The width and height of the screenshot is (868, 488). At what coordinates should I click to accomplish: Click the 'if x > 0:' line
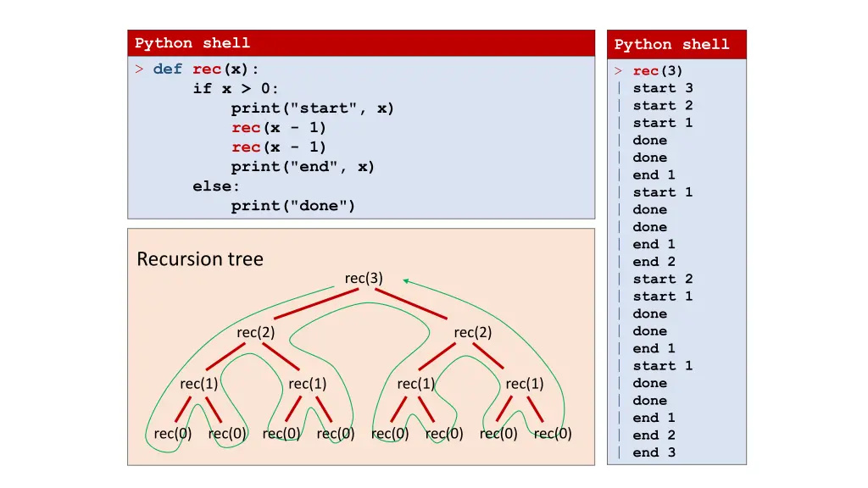[236, 88]
